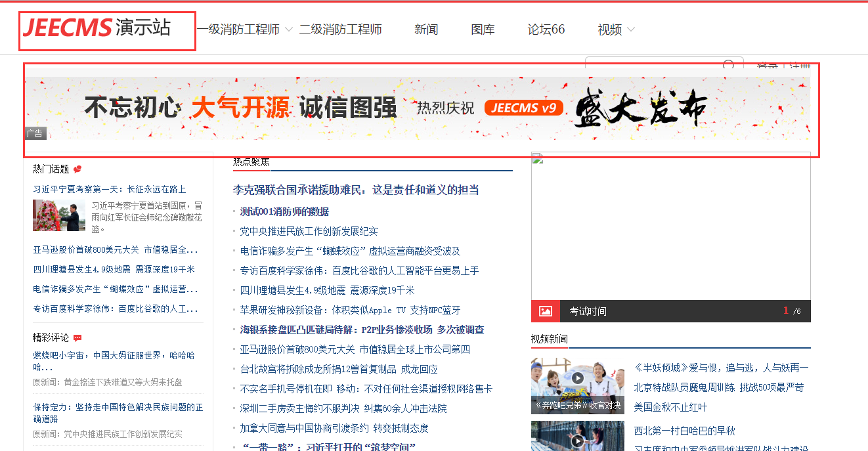Open 亚马逊股价首破800美元大关 in the 热点聚焦 list
Screen dimensions: 868x451
(355, 349)
